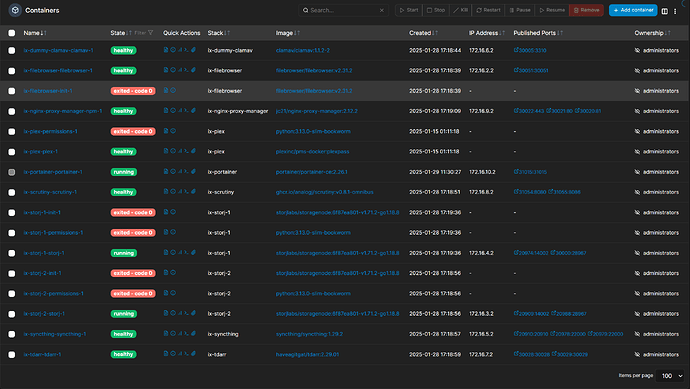View stats for ix-nginx-proxy-manager-npm-1
The width and height of the screenshot is (690, 389).
tap(180, 110)
